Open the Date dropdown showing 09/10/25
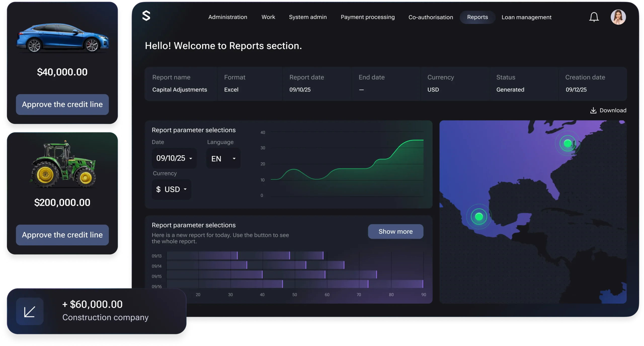The width and height of the screenshot is (644, 346). pos(174,158)
